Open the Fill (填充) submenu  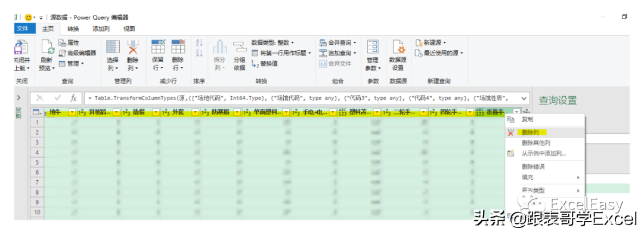pos(544,177)
